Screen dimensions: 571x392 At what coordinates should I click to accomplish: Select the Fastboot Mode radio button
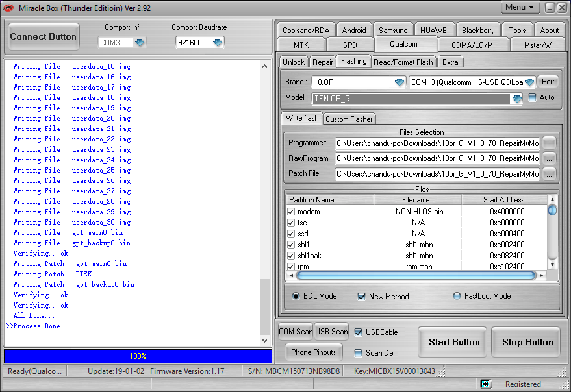(x=457, y=296)
